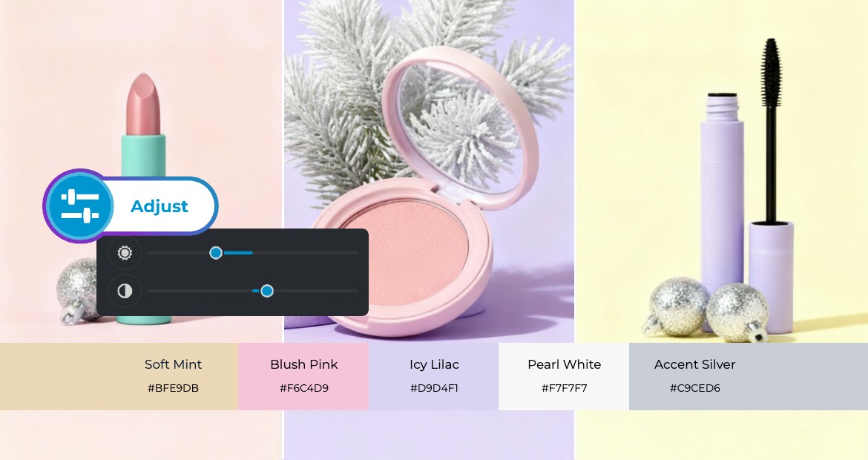Viewport: 868px width, 460px height.
Task: Click the brightness slider handle
Action: click(x=216, y=253)
